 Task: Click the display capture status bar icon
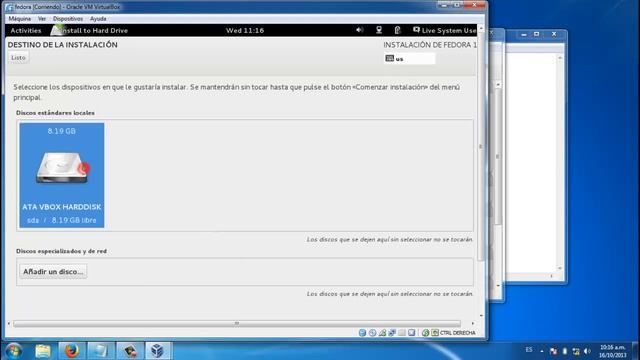click(411, 333)
